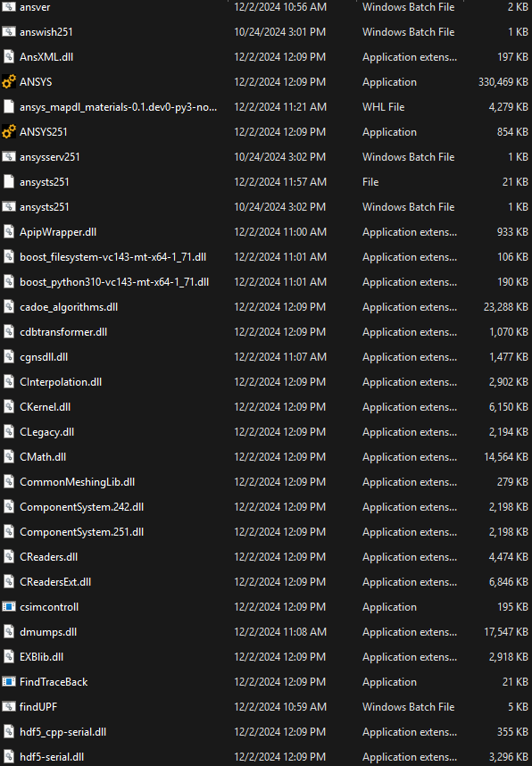Click the blank icon of ansys_mapdl_materials WHL file
Screen dimensions: 532x766
(9, 106)
